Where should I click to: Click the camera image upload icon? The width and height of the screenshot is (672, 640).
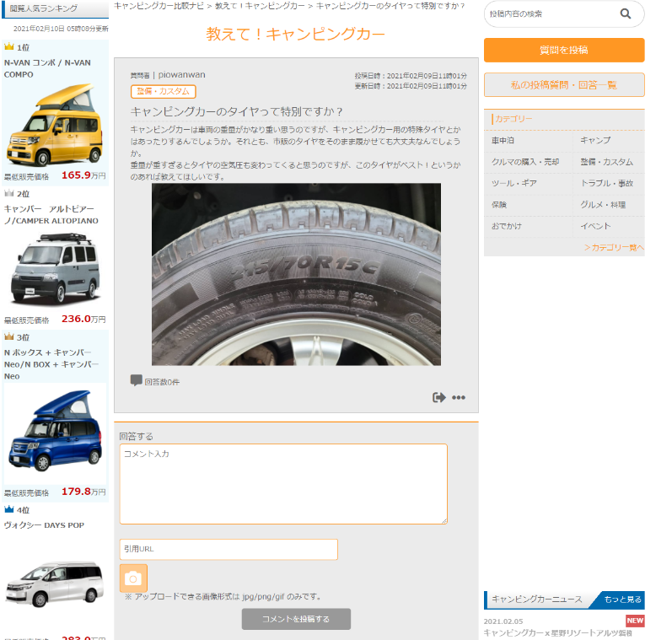pyautogui.click(x=133, y=578)
